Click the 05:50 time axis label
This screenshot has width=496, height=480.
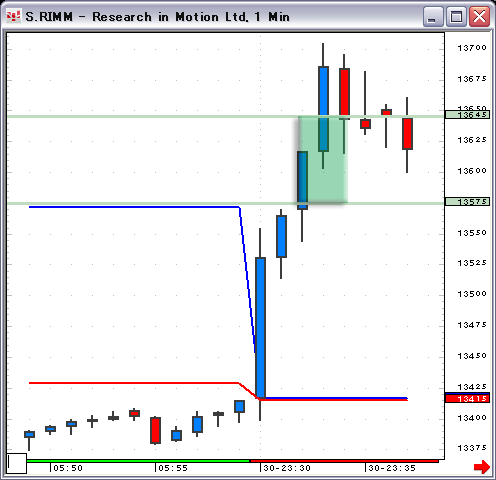68,468
